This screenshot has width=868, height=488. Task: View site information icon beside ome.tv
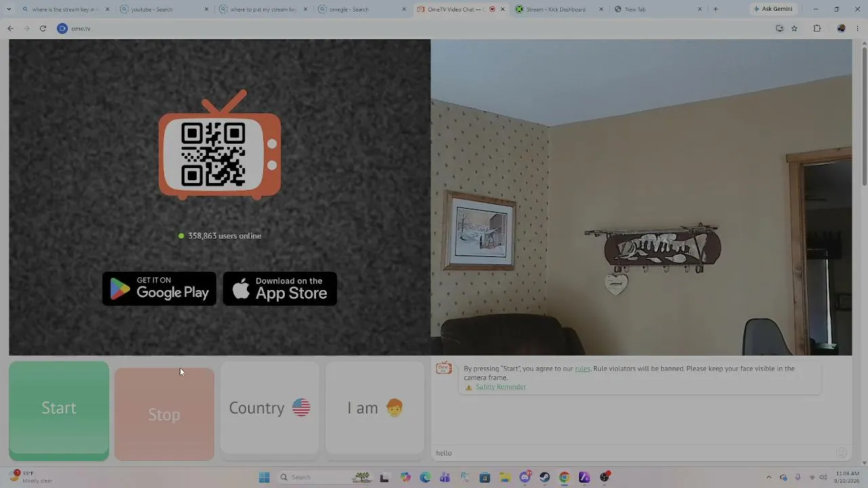click(62, 28)
